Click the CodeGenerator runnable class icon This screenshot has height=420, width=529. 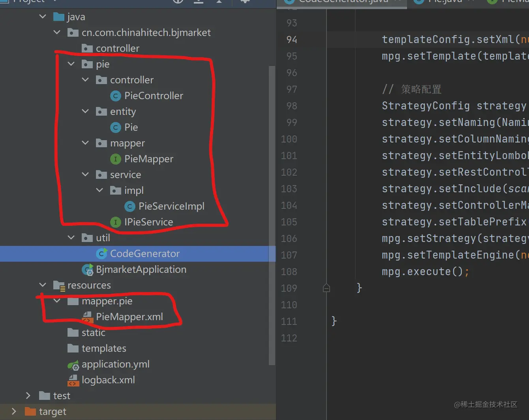[x=102, y=253]
